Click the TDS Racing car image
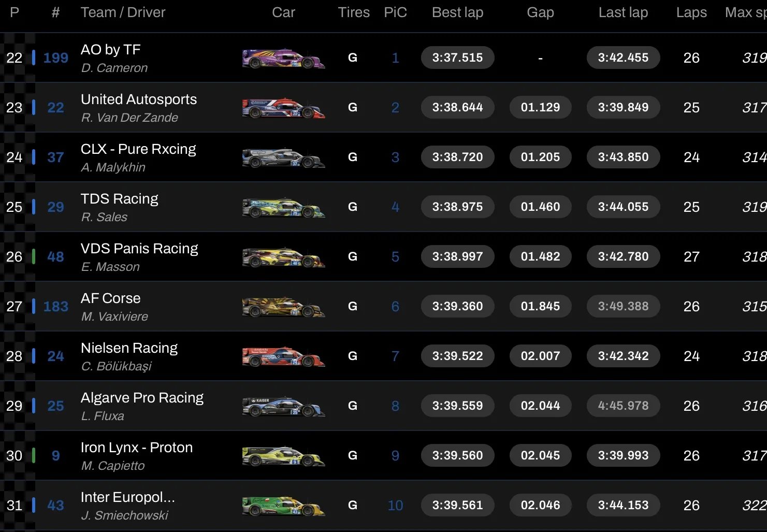The height and width of the screenshot is (532, 767). 283,207
